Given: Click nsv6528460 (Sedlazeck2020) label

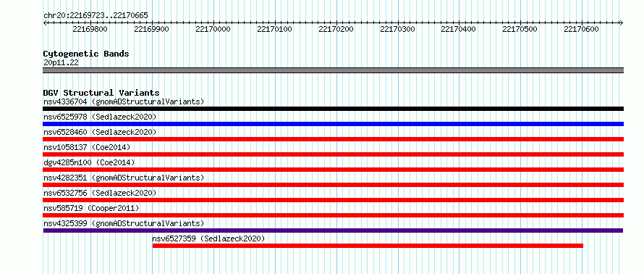Looking at the screenshot, I should (x=100, y=132).
